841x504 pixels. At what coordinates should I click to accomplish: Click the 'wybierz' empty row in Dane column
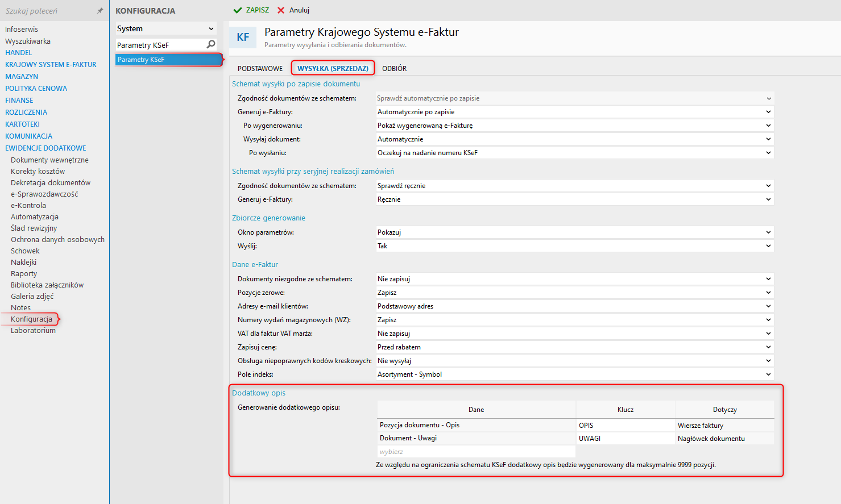476,452
